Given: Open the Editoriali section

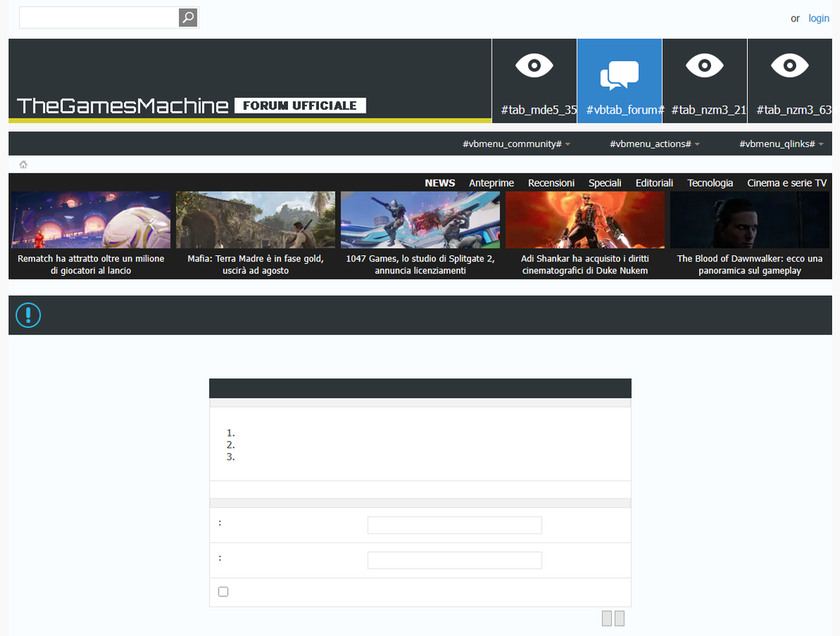Looking at the screenshot, I should (x=654, y=183).
